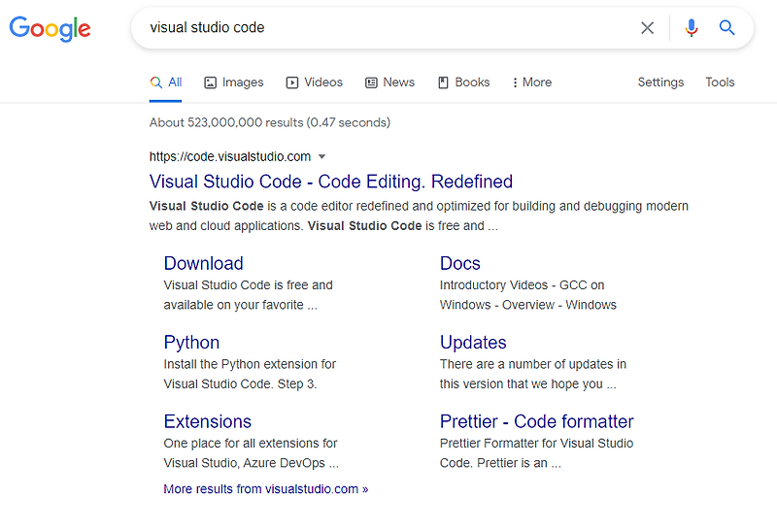Open Visual Studio Code - Code Editing. Redefined result
Screen dimensions: 777x532
tap(331, 182)
